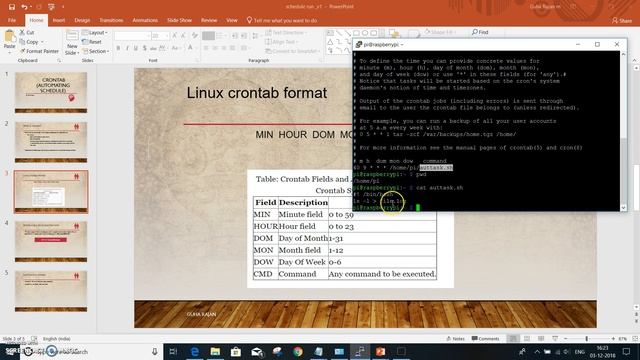Open Microsoft Store from the taskbar
Screen dimensions: 640x360
[236, 351]
